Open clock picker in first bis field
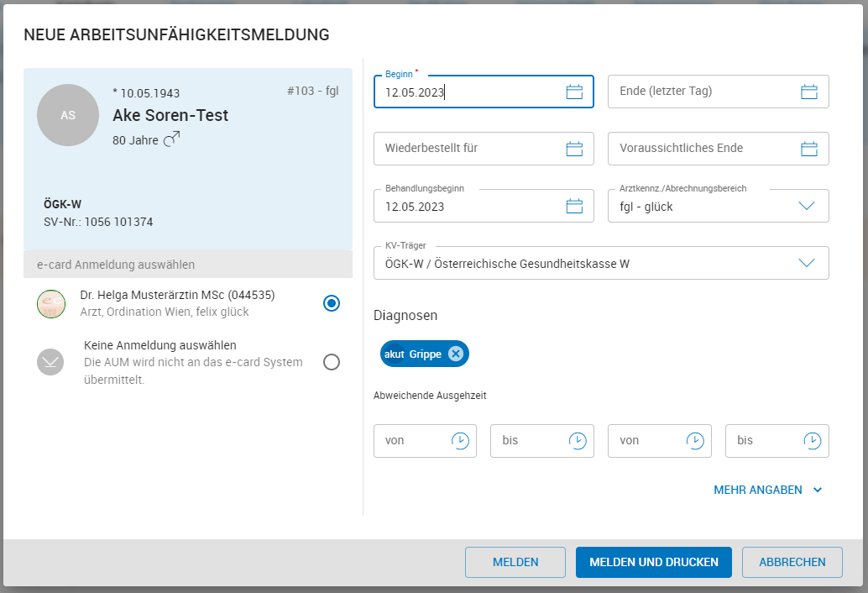The image size is (868, 593). pos(578,440)
